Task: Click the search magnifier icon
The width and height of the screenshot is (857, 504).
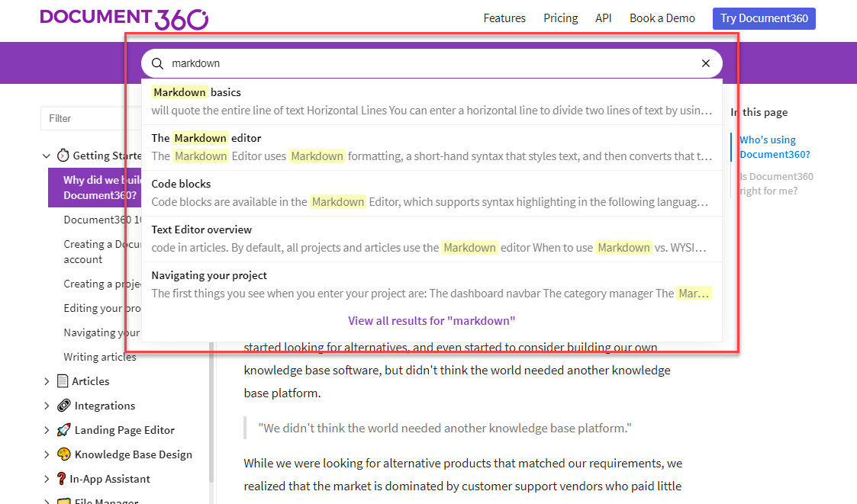Action: (157, 63)
